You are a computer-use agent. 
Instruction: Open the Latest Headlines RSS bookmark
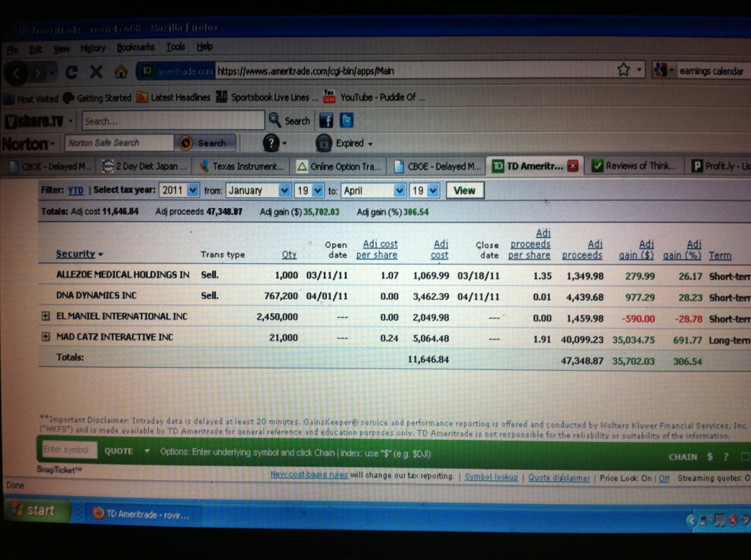pos(173,97)
